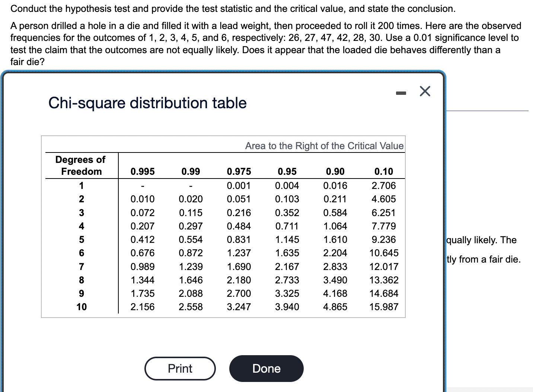Click the value 4.605 in the table

pyautogui.click(x=384, y=199)
